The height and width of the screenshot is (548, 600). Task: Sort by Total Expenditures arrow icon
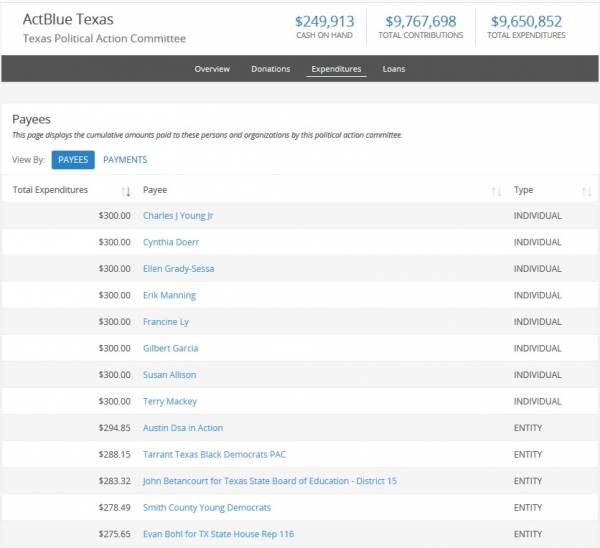click(x=126, y=191)
